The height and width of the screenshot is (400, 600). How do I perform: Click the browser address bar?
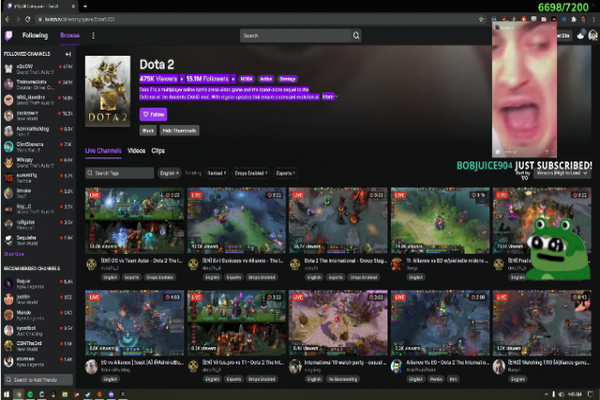(x=256, y=19)
